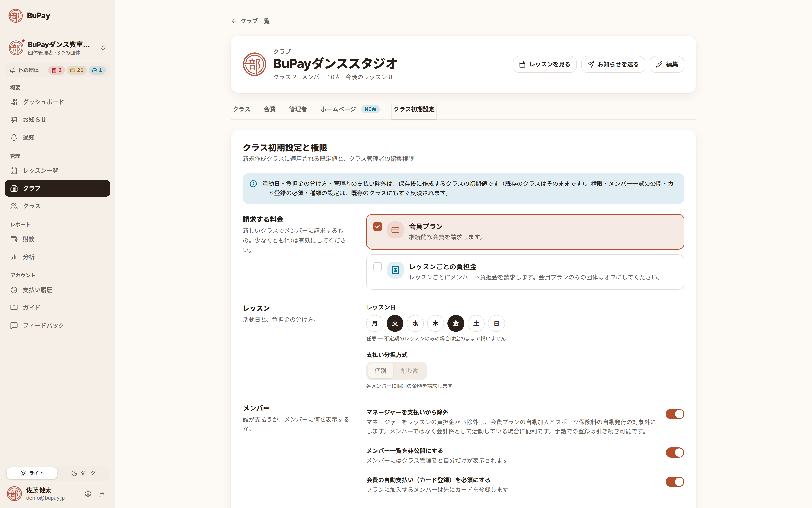Viewport: 812px width, 508px height.
Task: Select 土 as a lesson day
Action: click(x=476, y=324)
